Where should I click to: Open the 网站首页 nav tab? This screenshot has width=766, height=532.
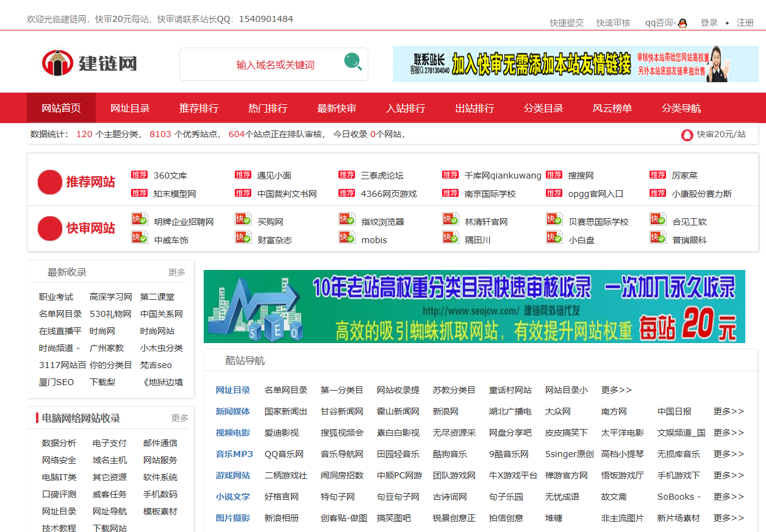coord(61,108)
